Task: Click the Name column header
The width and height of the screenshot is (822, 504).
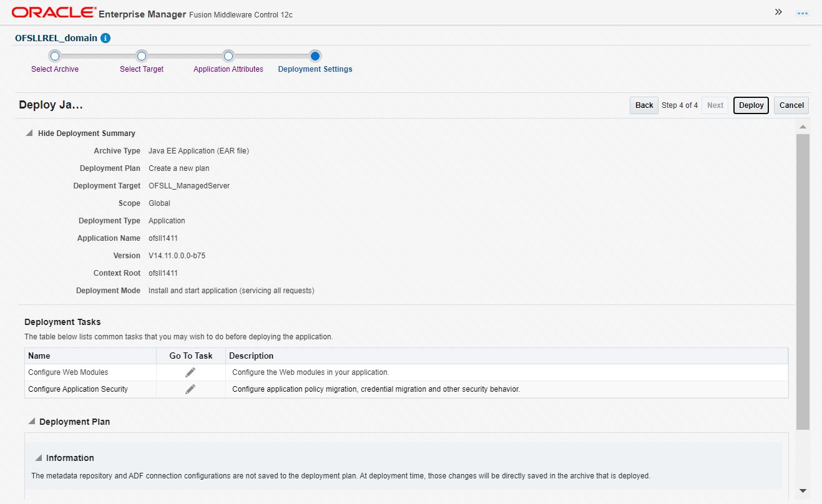Action: [x=91, y=356]
